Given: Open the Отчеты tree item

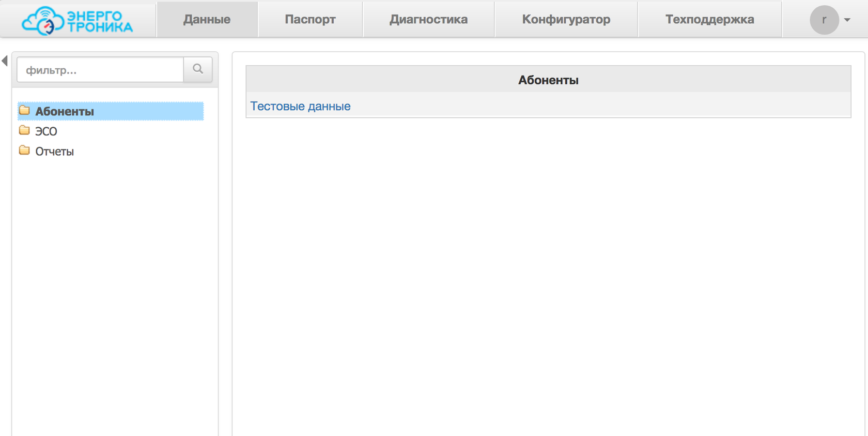Looking at the screenshot, I should pos(54,152).
